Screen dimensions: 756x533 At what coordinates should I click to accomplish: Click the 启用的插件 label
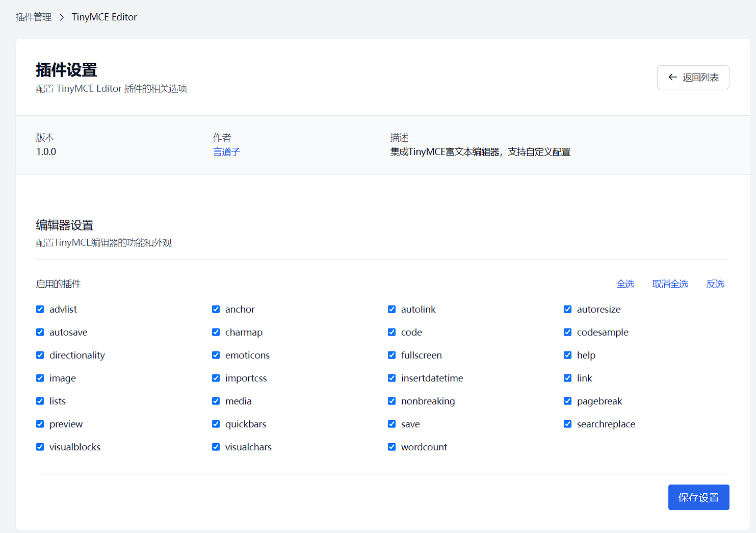point(59,284)
